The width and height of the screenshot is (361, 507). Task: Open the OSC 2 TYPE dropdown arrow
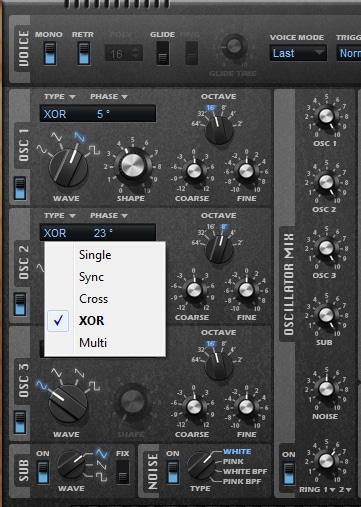72,216
